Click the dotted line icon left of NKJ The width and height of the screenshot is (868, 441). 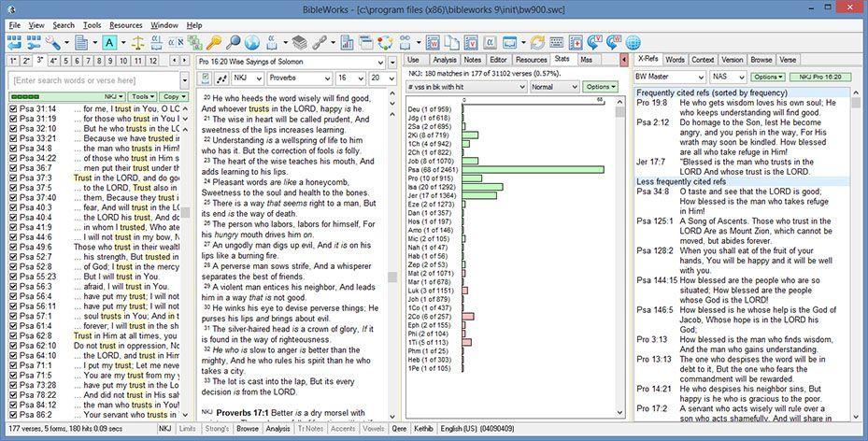(x=221, y=78)
